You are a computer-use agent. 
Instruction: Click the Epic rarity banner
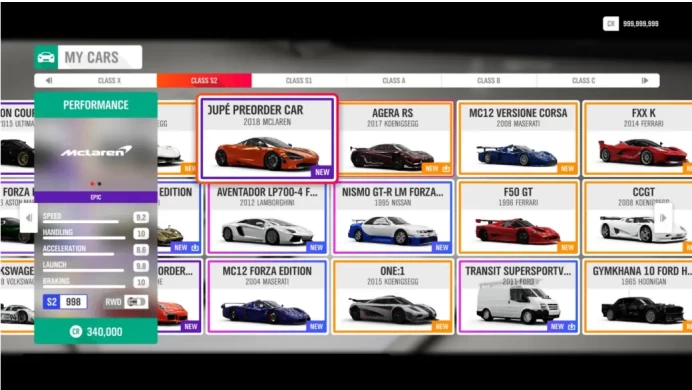click(96, 197)
